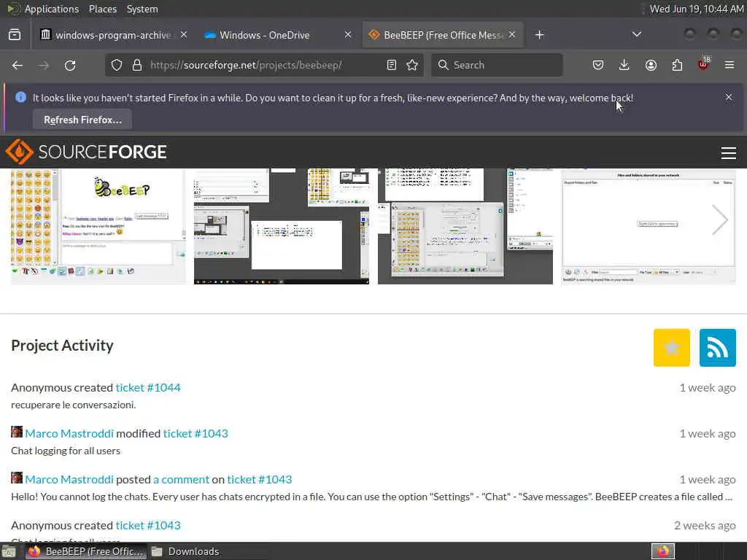Viewport: 747px width, 560px height.
Task: Toggle reader view icon in address bar
Action: point(392,65)
